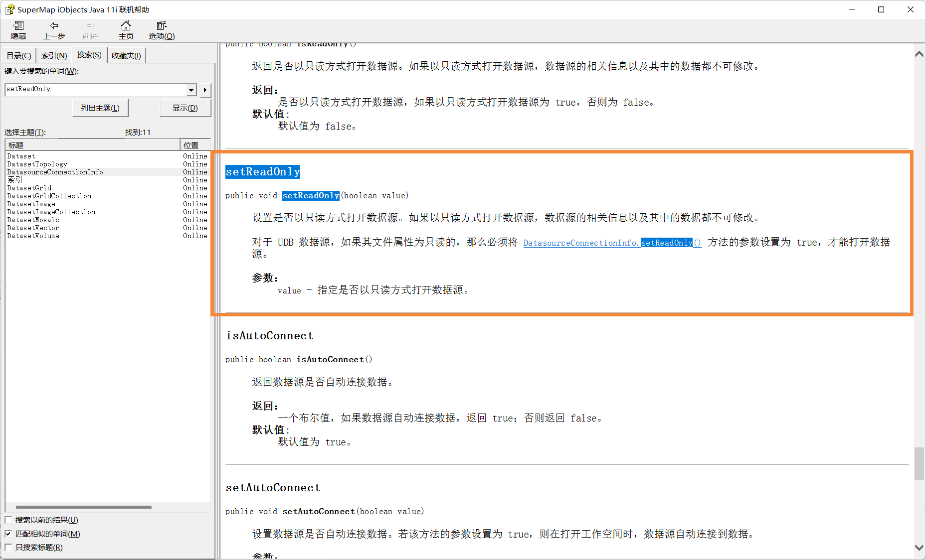Click the 前进 forward arrow icon
This screenshot has width=926, height=560.
pos(90,30)
